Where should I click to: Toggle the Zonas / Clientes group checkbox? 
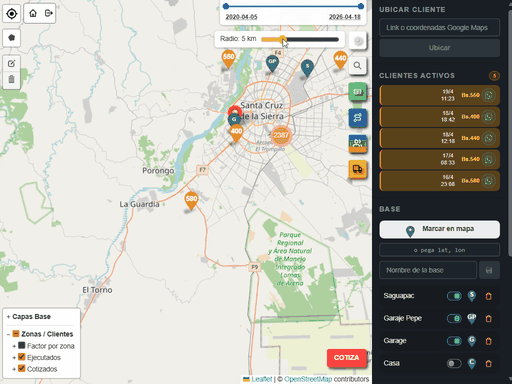pos(16,334)
